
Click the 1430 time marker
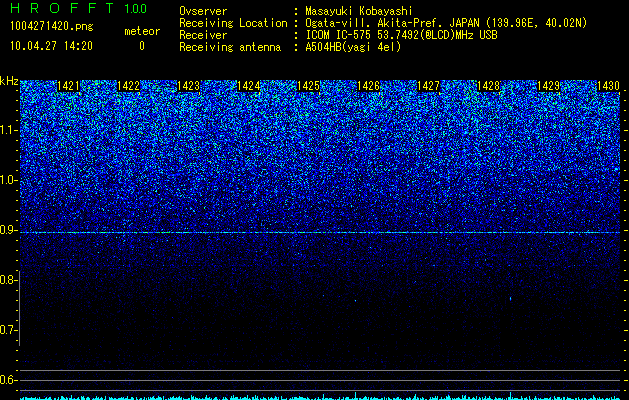(x=609, y=86)
